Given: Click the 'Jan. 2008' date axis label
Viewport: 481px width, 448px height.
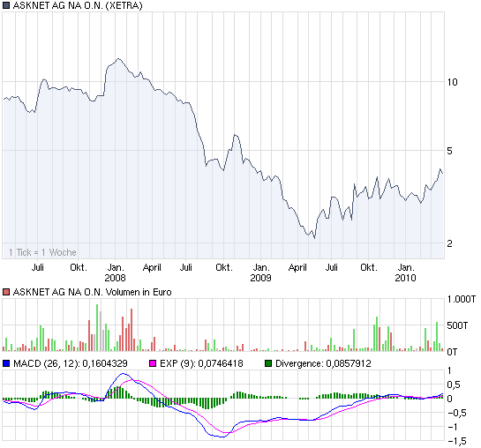Looking at the screenshot, I should pos(116,273).
